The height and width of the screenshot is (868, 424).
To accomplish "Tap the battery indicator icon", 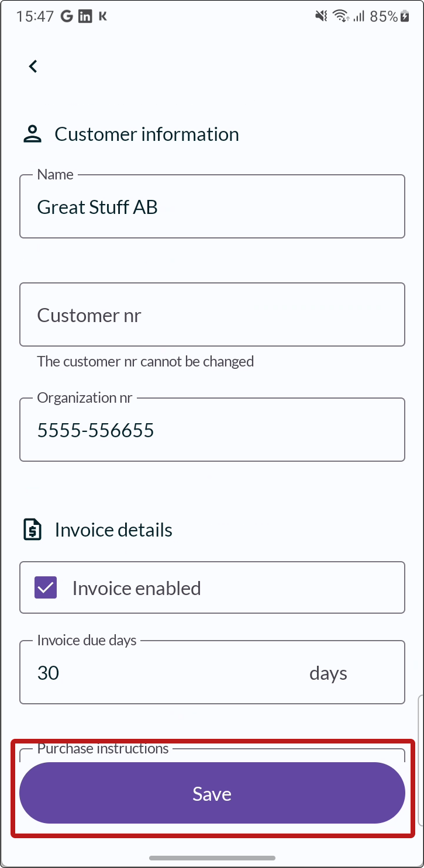I will tap(405, 16).
